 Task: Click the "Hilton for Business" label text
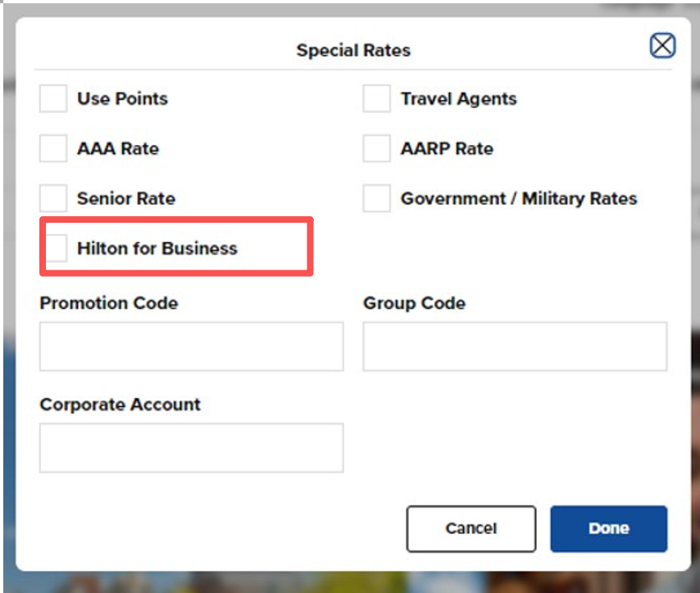157,248
